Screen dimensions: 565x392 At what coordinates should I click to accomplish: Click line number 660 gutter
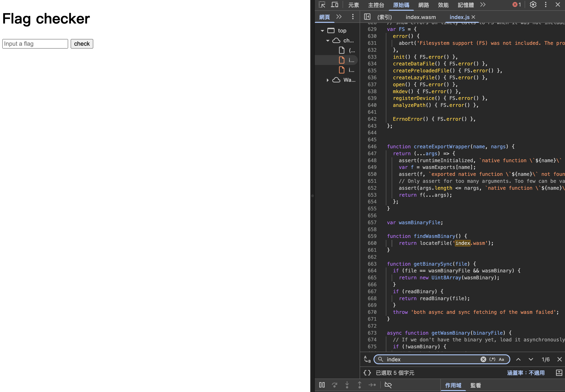[x=372, y=243]
